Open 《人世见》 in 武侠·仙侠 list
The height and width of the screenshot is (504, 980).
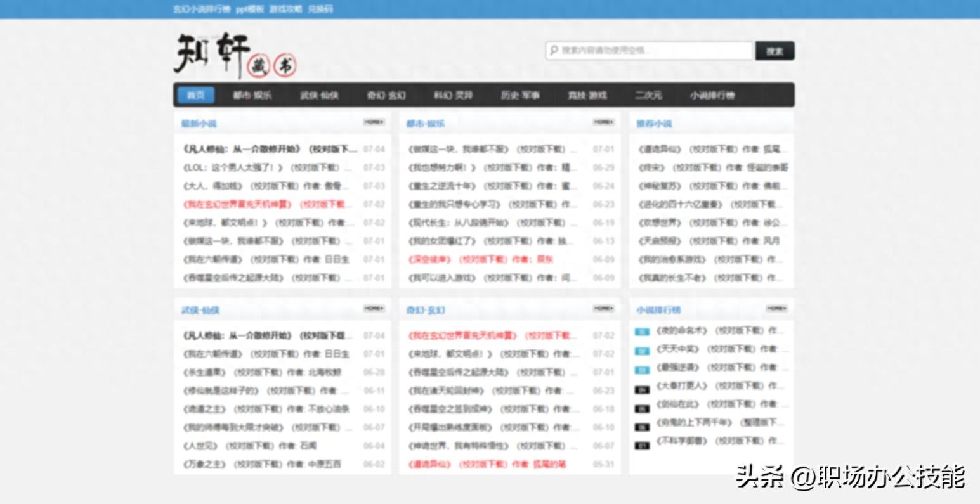200,446
